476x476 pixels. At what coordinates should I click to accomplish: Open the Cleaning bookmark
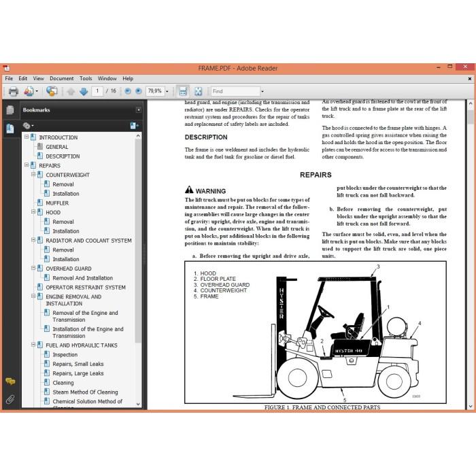(63, 383)
